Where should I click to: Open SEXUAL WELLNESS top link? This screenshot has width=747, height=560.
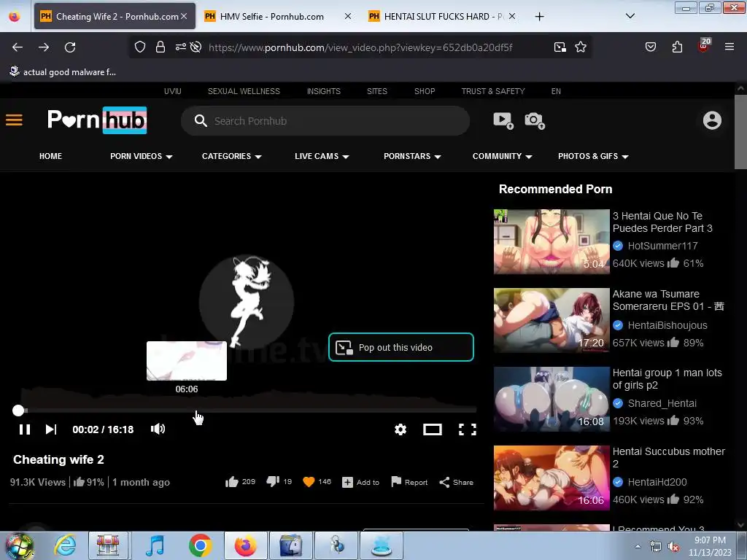[244, 91]
